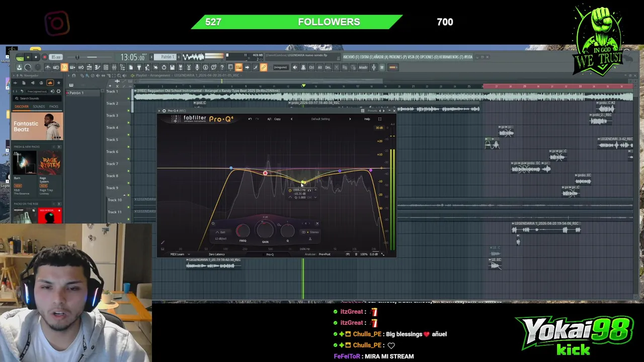Open Help in Pro-Q 4
The image size is (644, 362).
[x=367, y=119]
